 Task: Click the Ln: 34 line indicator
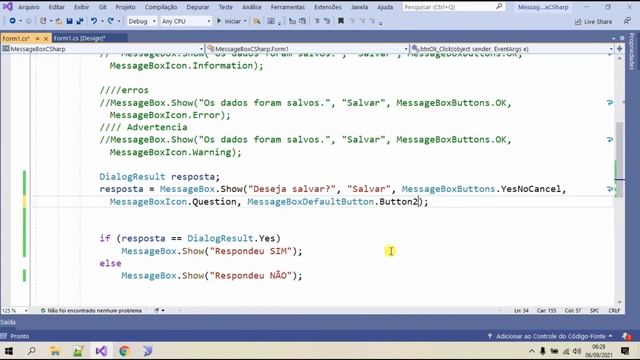click(521, 311)
